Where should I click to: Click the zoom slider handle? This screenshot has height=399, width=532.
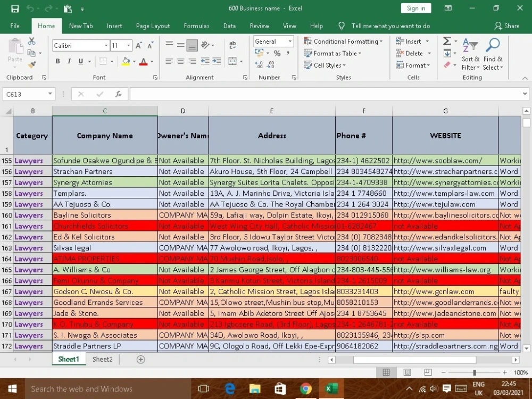[475, 372]
